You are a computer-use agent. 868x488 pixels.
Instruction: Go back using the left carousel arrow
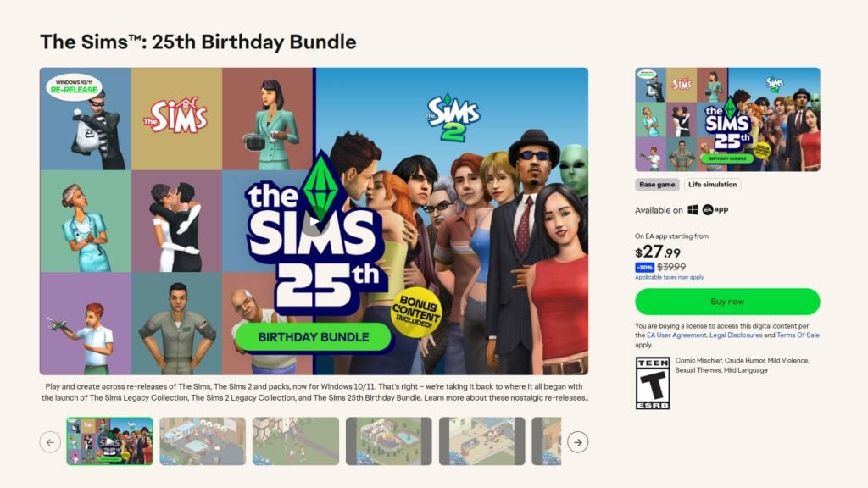pyautogui.click(x=51, y=443)
